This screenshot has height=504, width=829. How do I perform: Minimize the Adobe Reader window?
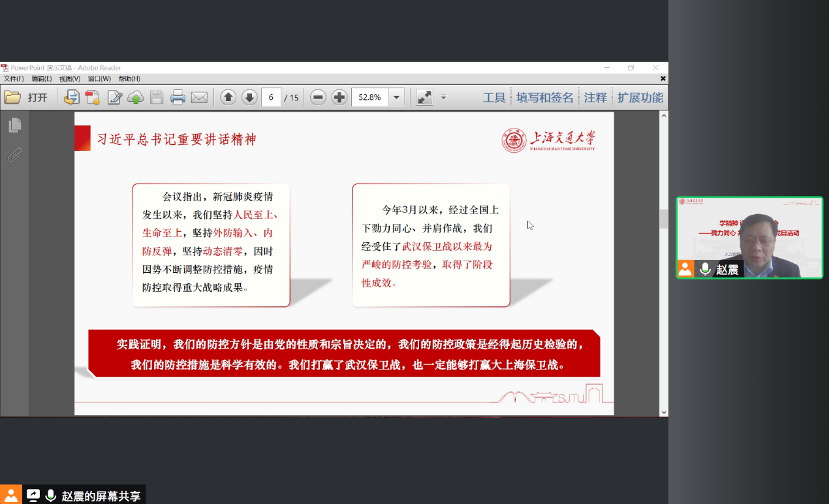coord(607,68)
